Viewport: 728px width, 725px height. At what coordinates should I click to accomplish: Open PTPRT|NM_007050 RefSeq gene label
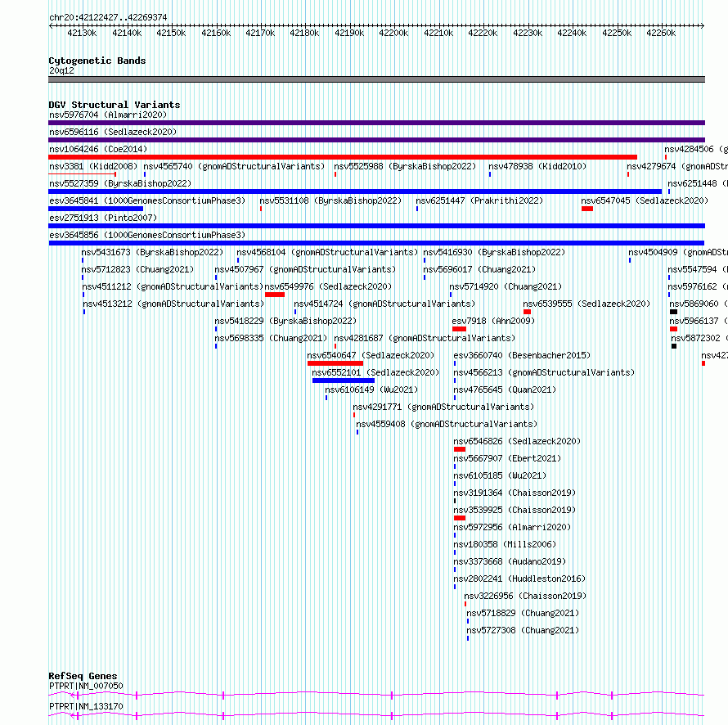coord(86,686)
